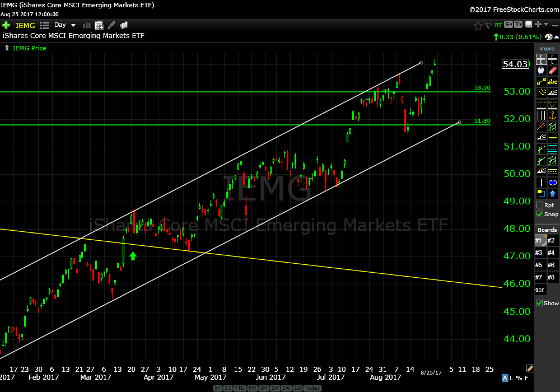Click the green plus add-symbol icon
The image size is (560, 392).
tap(6, 25)
